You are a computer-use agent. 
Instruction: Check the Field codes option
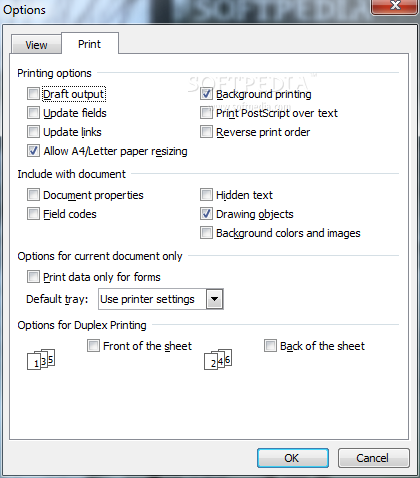33,214
